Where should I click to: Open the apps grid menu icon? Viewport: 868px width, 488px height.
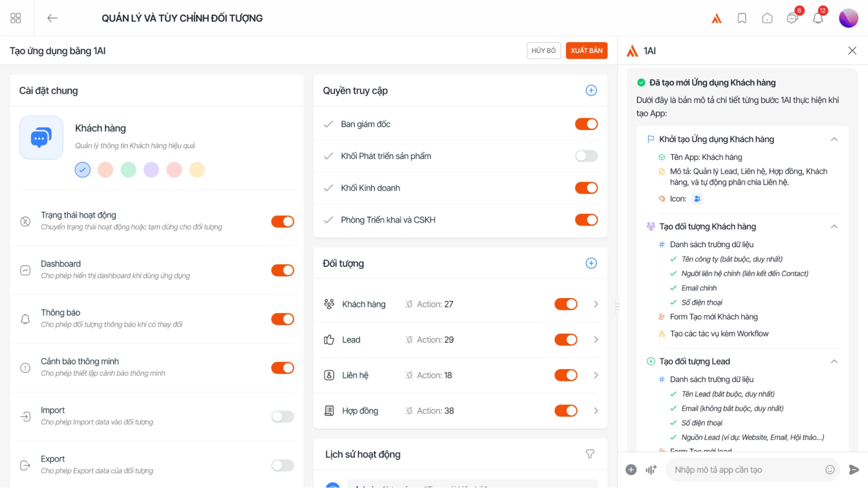pos(16,18)
